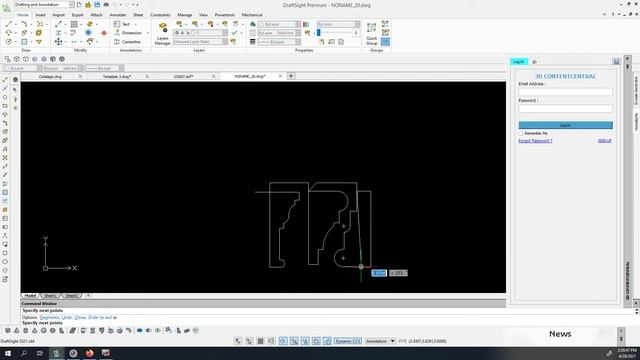Toggle the Snap status bar button
Screen dimensions: 640x360
(x=238, y=341)
